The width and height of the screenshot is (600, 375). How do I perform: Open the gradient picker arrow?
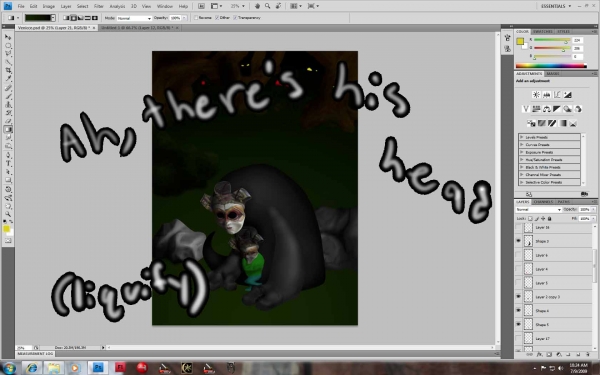pos(53,18)
